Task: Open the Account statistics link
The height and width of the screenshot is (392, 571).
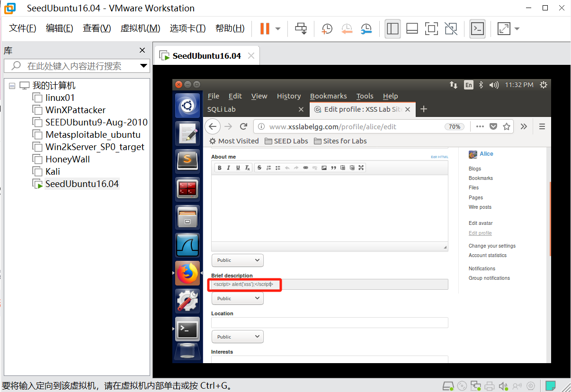Action: [x=488, y=256]
